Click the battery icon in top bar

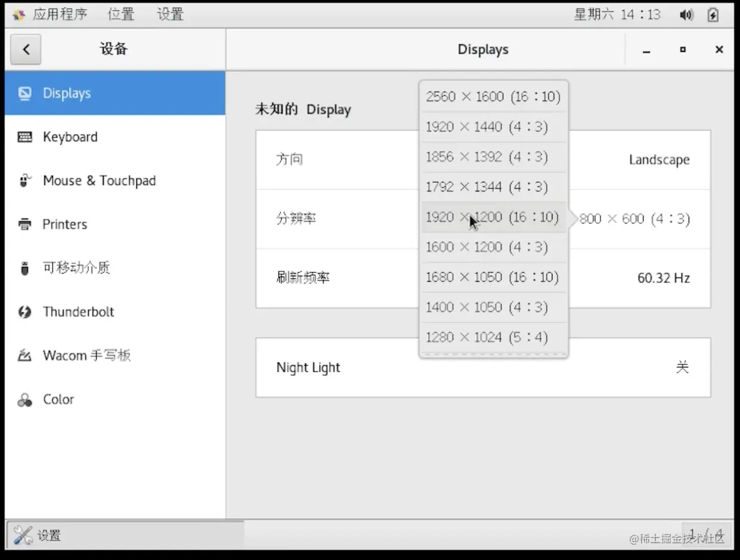[713, 15]
